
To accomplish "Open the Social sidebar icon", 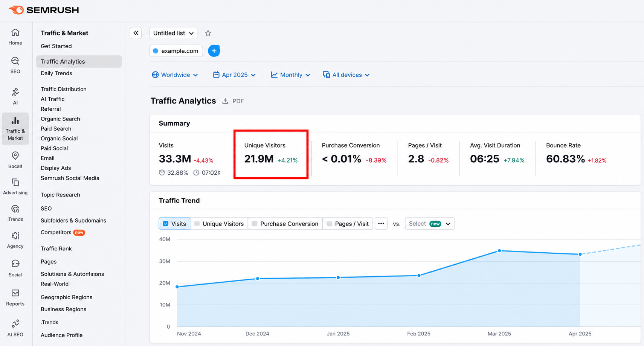I will [x=15, y=264].
